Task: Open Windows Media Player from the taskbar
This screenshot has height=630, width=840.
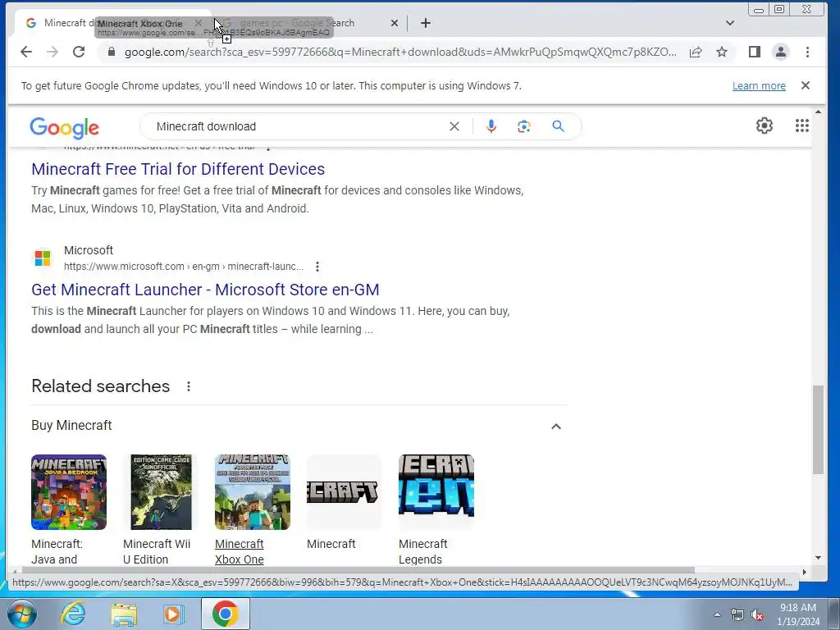Action: pyautogui.click(x=174, y=614)
